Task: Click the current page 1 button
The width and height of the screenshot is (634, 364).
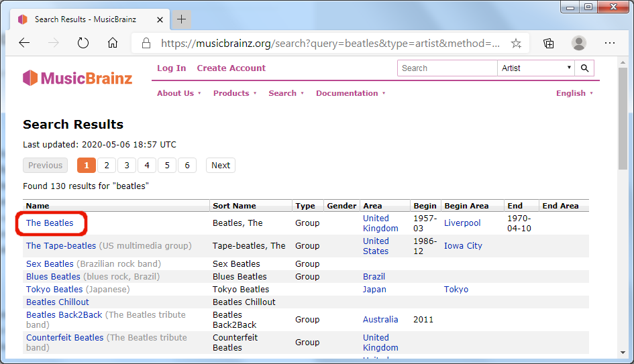Action: pos(87,165)
